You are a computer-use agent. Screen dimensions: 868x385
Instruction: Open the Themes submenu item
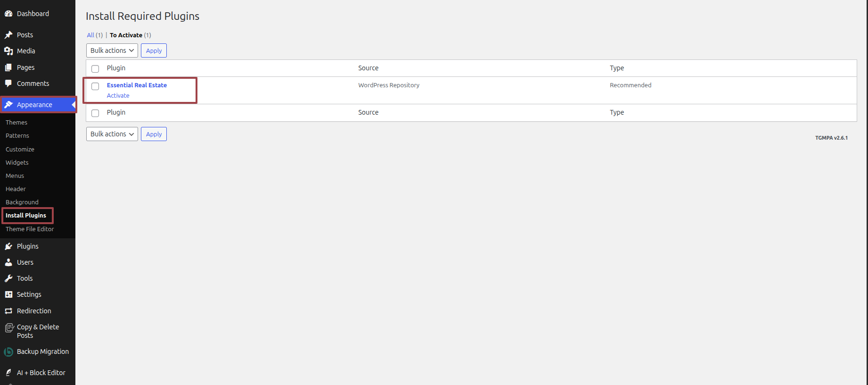click(x=16, y=122)
